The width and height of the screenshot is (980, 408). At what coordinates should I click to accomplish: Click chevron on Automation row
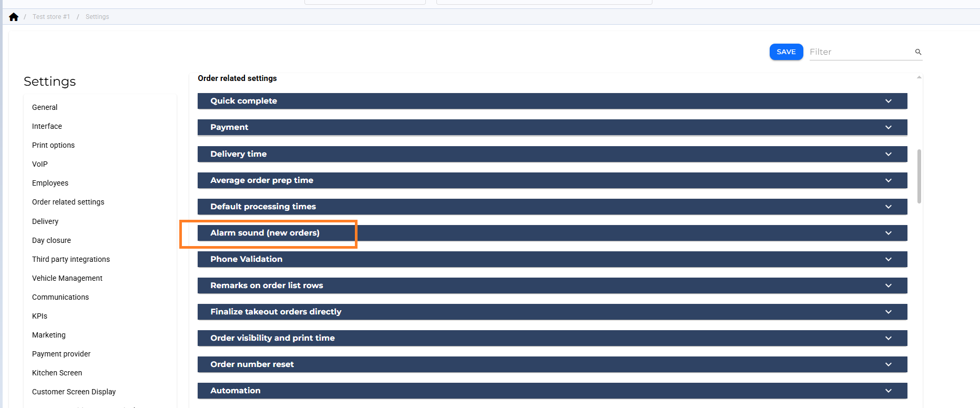888,391
